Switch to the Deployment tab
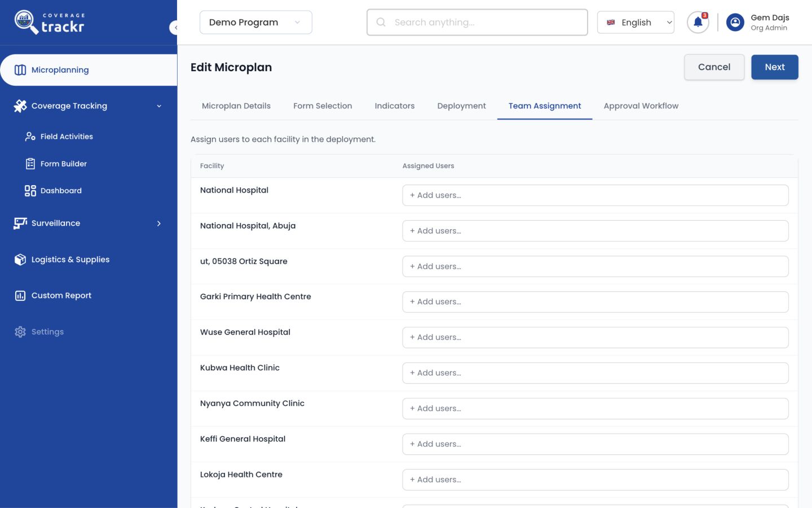Image resolution: width=812 pixels, height=508 pixels. click(x=461, y=106)
